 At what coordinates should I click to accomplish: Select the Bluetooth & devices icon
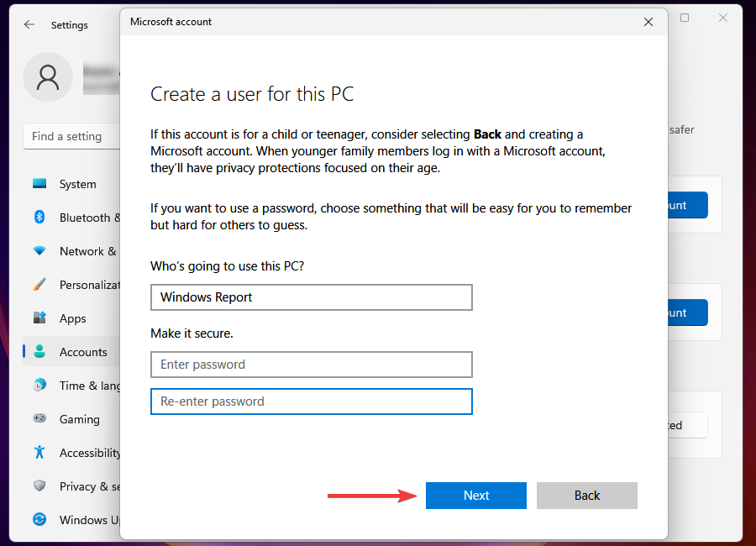39,218
